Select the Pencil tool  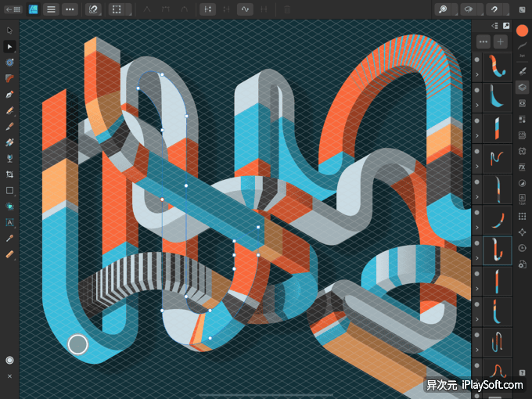click(x=10, y=110)
